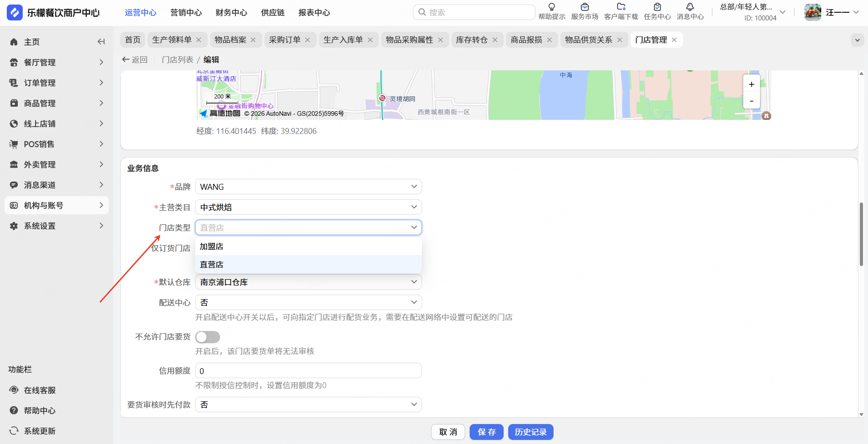Screen dimensions: 868x444
Task: Click the 消息渠道 chat icon
Action: tap(14, 185)
